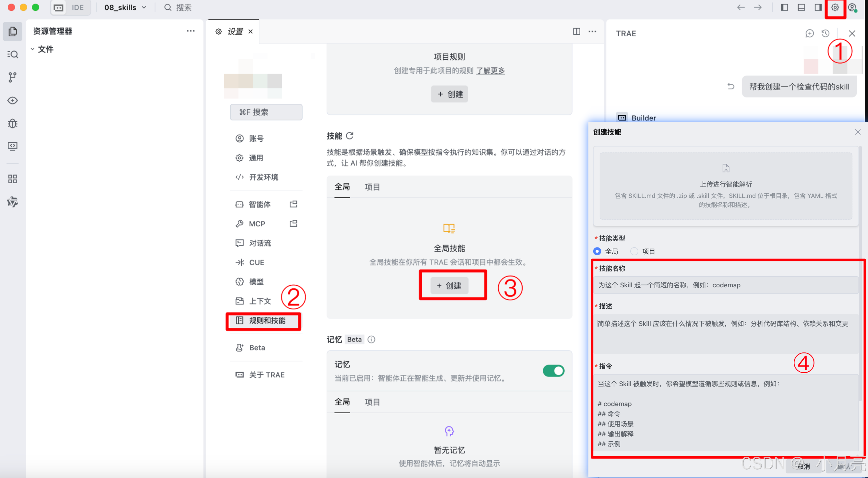Close the TRAE chat panel
Image resolution: width=868 pixels, height=478 pixels.
(x=852, y=33)
